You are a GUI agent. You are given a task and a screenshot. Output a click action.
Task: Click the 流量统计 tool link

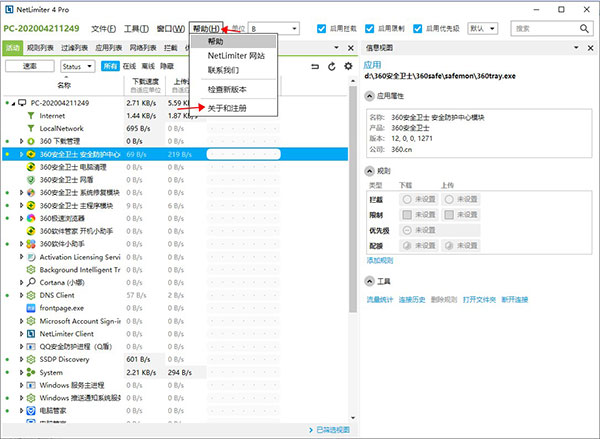click(382, 298)
